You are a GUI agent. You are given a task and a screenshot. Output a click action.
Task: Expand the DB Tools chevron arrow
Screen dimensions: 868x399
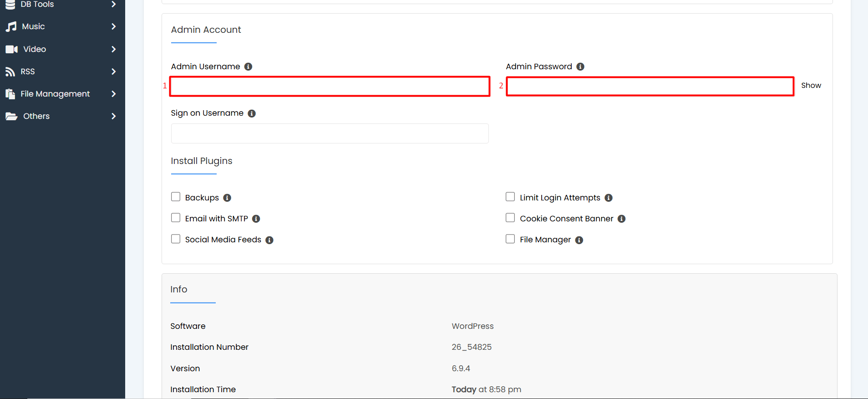click(113, 5)
